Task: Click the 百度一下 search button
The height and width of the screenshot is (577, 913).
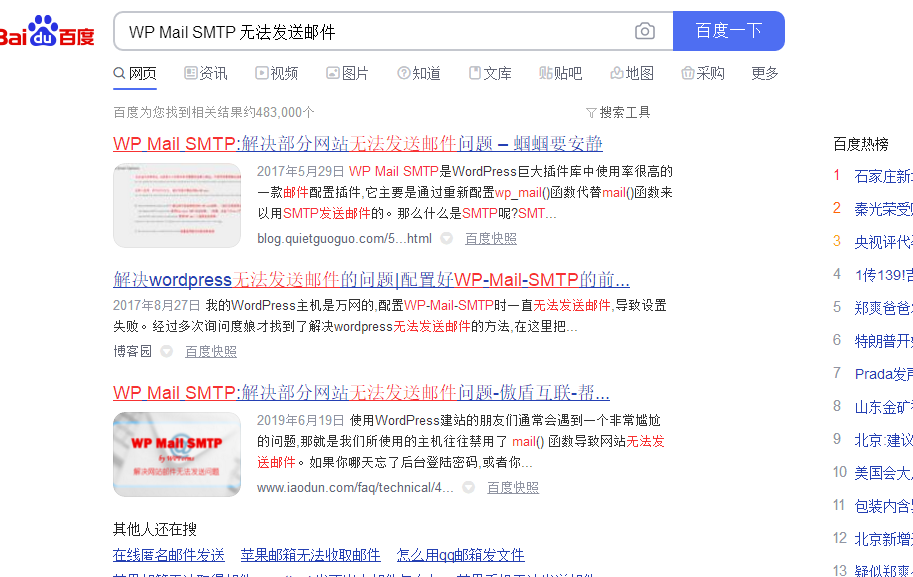Action: click(728, 31)
